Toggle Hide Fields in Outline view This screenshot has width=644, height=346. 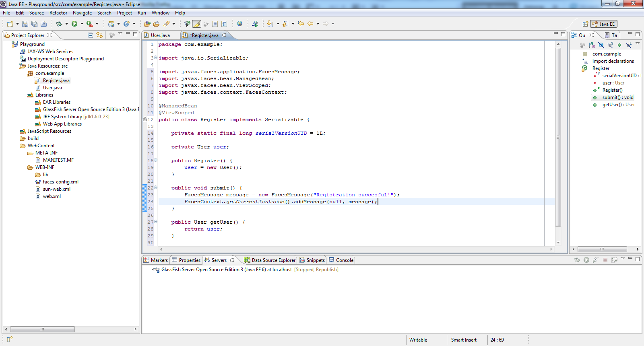tap(601, 45)
